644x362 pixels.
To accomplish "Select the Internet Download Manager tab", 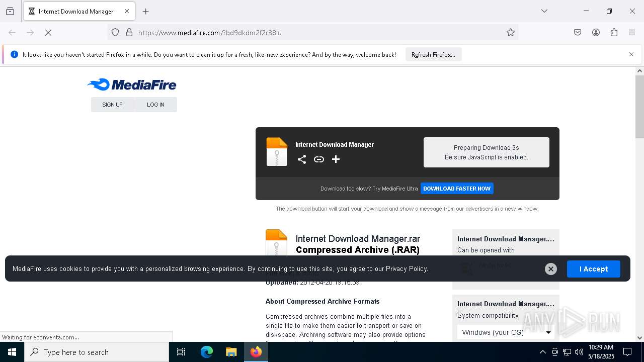I will pos(79,11).
